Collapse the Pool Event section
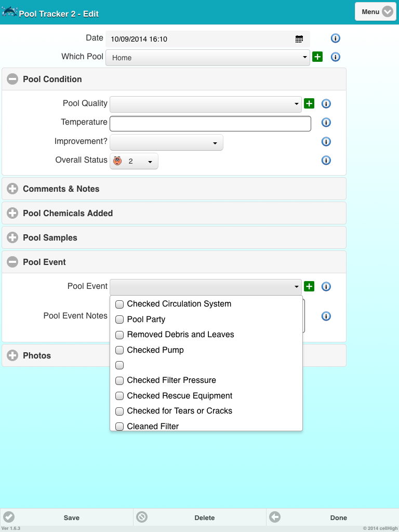 click(174, 262)
